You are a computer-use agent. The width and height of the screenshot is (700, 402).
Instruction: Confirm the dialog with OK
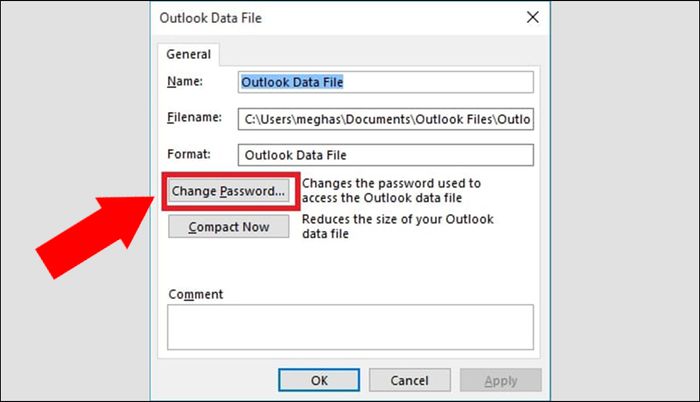pos(319,380)
